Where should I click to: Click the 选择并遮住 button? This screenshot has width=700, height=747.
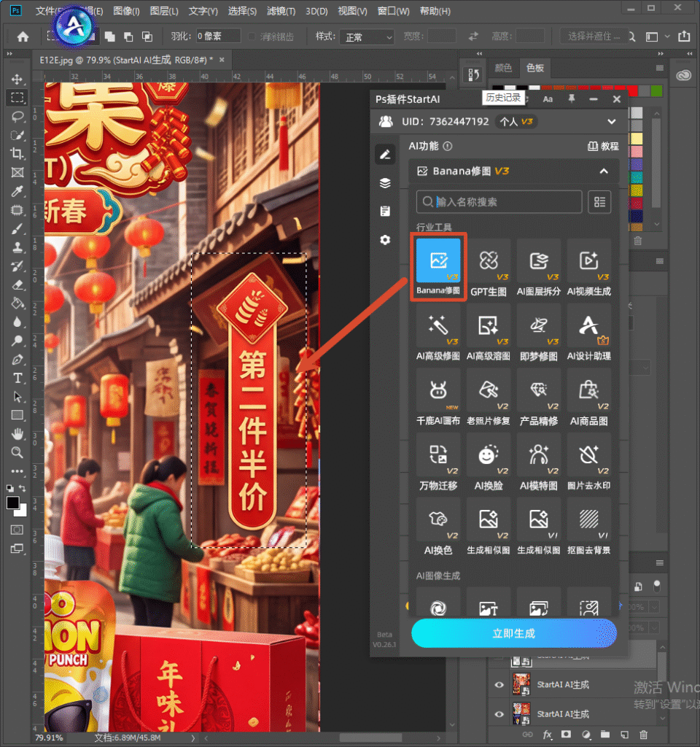594,36
